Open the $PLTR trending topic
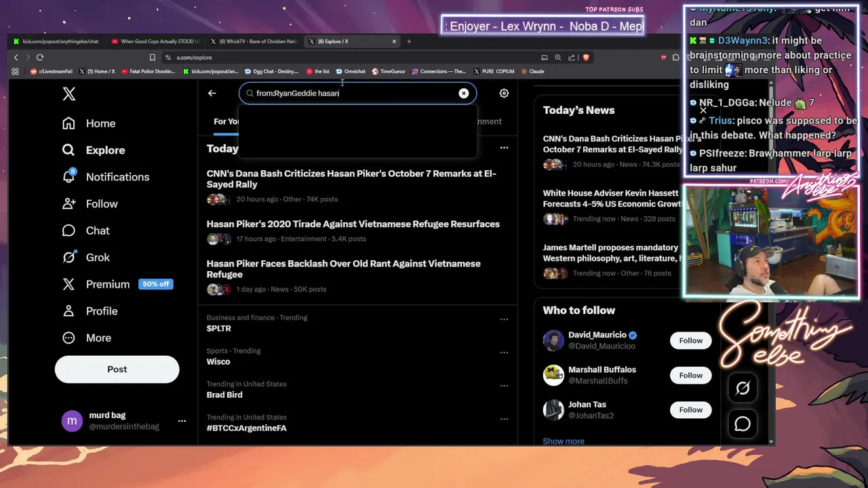 218,329
